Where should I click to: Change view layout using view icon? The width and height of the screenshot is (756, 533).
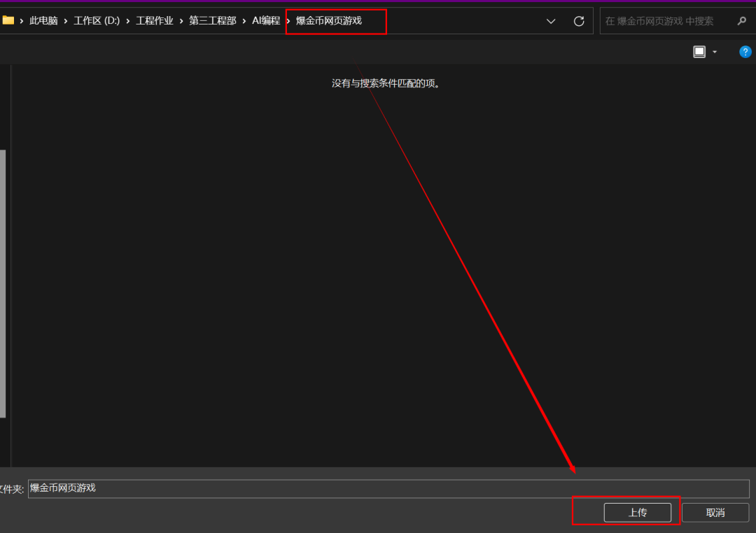point(699,52)
